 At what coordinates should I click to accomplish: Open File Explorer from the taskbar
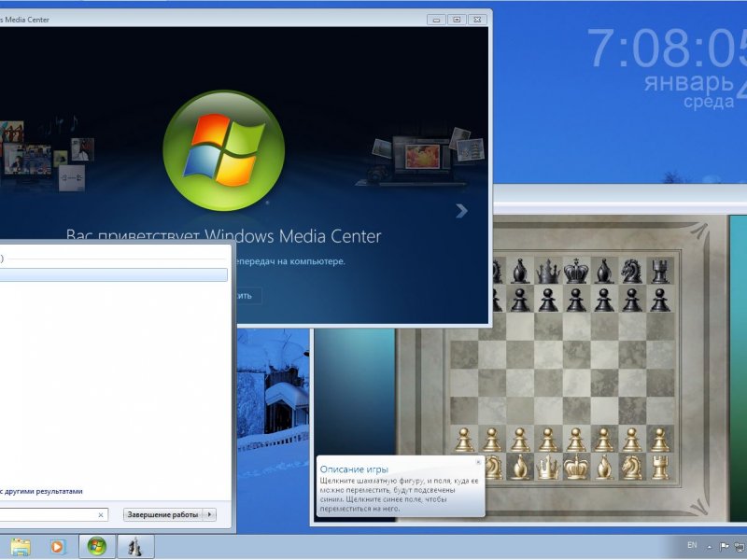[21, 547]
